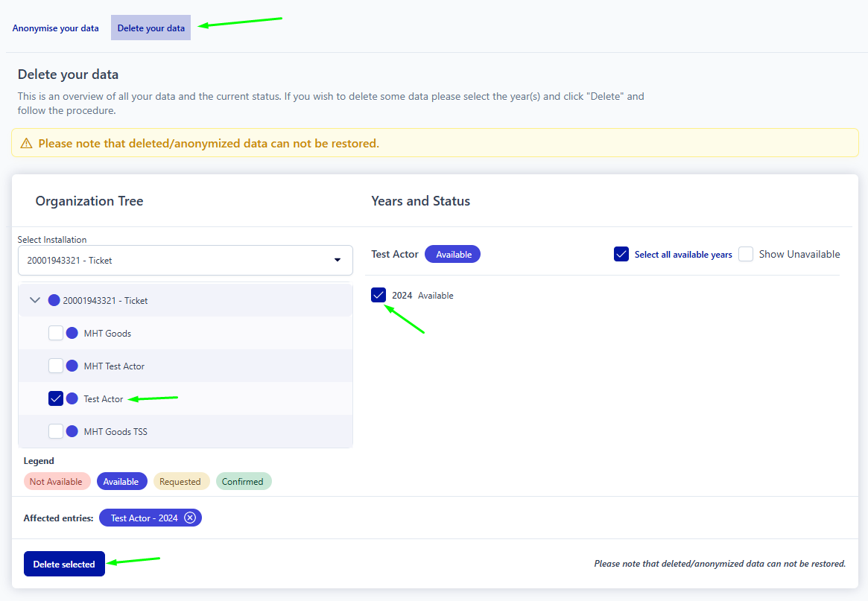Click the Delete selected button

pos(64,564)
